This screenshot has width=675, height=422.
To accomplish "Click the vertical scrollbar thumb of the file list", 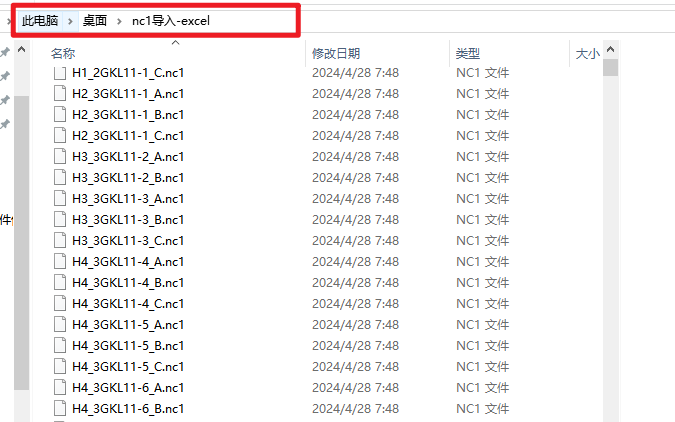I will point(610,68).
